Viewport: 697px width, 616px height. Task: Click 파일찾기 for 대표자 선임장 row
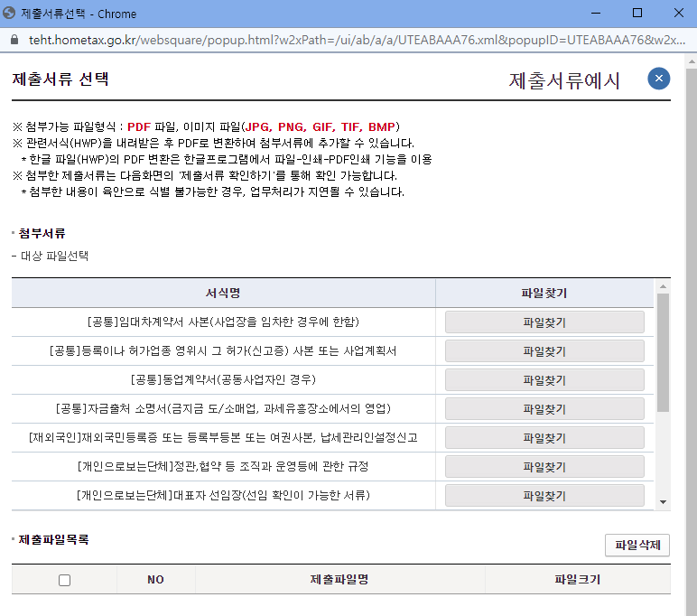[544, 496]
